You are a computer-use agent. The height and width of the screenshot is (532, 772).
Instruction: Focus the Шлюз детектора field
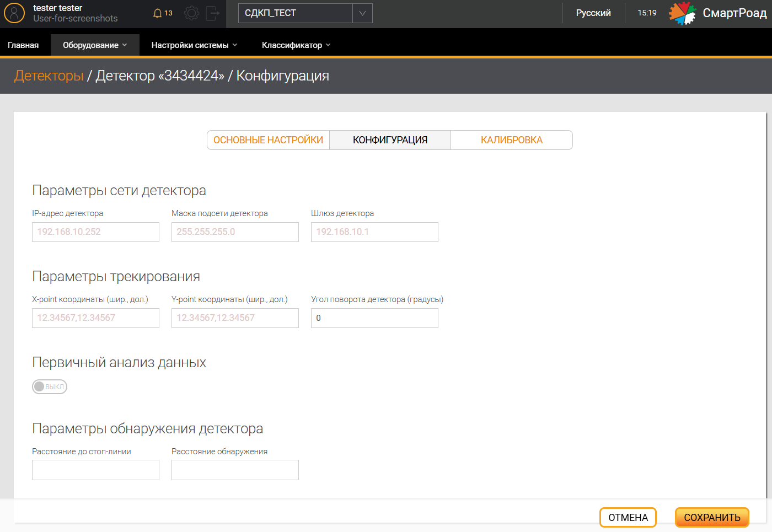pyautogui.click(x=374, y=232)
